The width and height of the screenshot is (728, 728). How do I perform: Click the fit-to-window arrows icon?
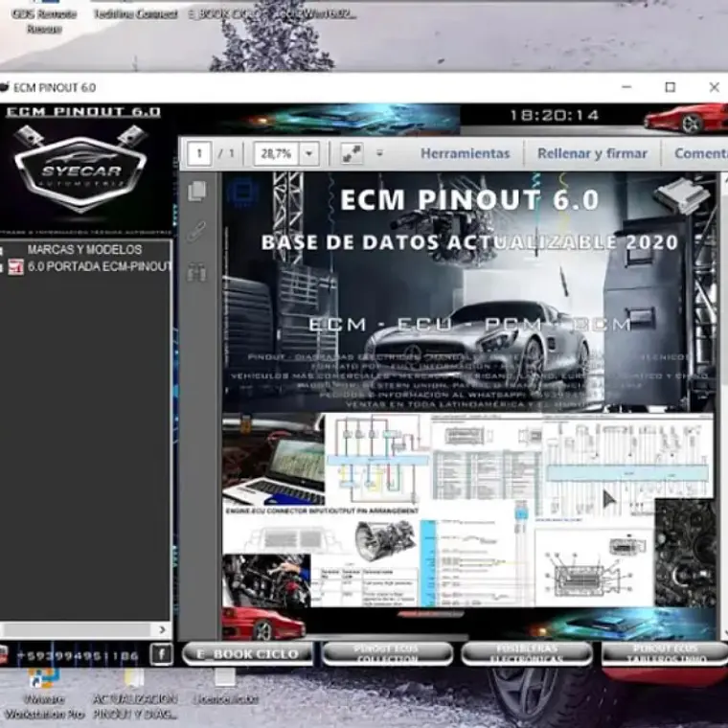coord(352,153)
